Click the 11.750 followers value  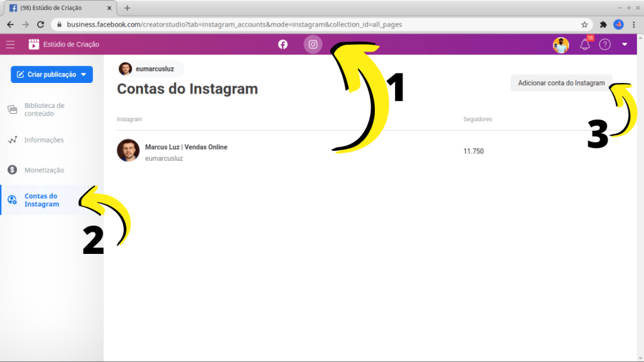[x=474, y=151]
